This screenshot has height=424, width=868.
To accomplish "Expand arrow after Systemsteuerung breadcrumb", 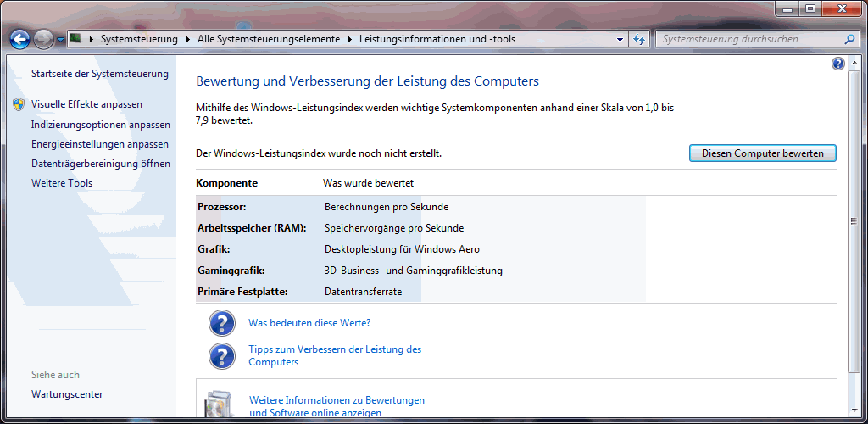I will click(x=187, y=39).
